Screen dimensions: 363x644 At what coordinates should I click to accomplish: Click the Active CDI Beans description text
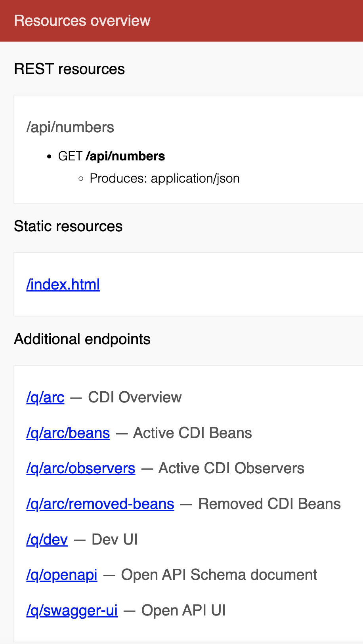click(x=192, y=433)
